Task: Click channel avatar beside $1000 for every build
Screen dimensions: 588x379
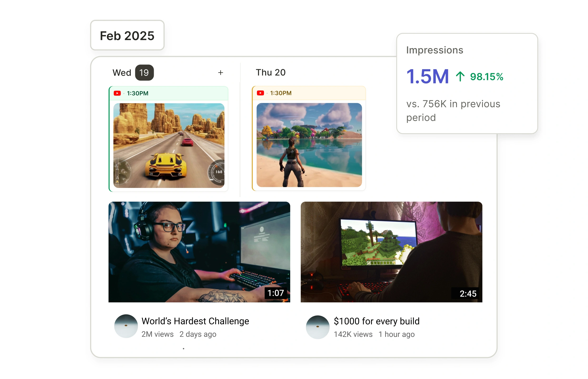Action: point(318,327)
